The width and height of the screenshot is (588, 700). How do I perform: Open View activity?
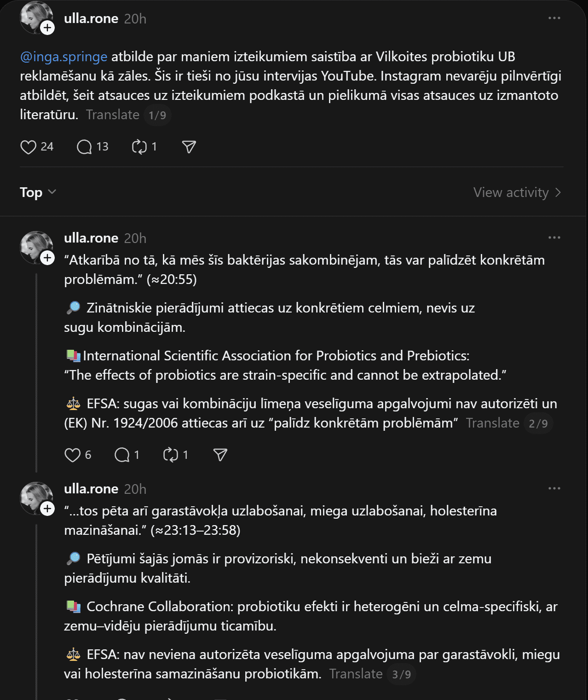pos(517,192)
